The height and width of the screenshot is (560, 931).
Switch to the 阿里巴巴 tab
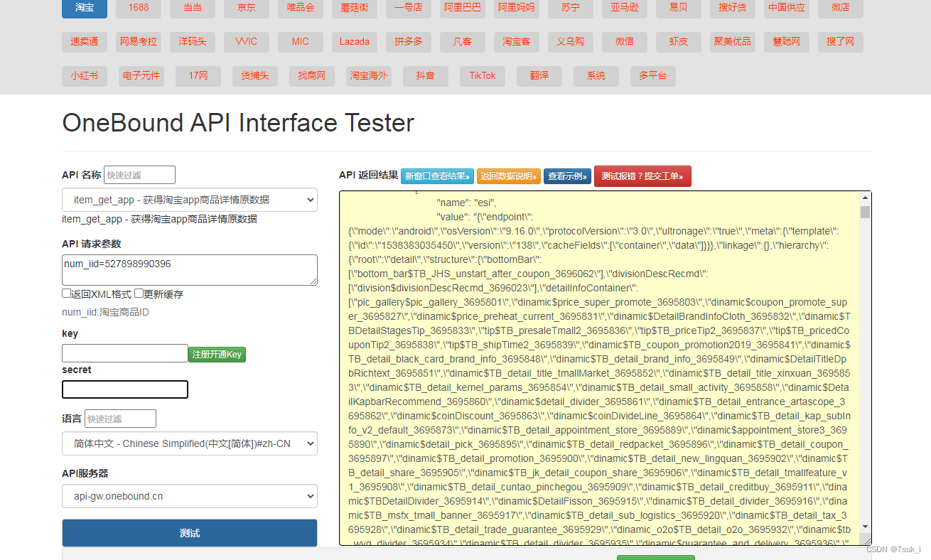point(463,8)
